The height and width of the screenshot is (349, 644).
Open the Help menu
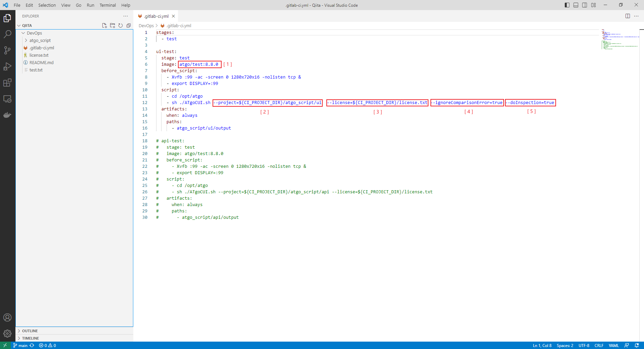click(x=126, y=5)
